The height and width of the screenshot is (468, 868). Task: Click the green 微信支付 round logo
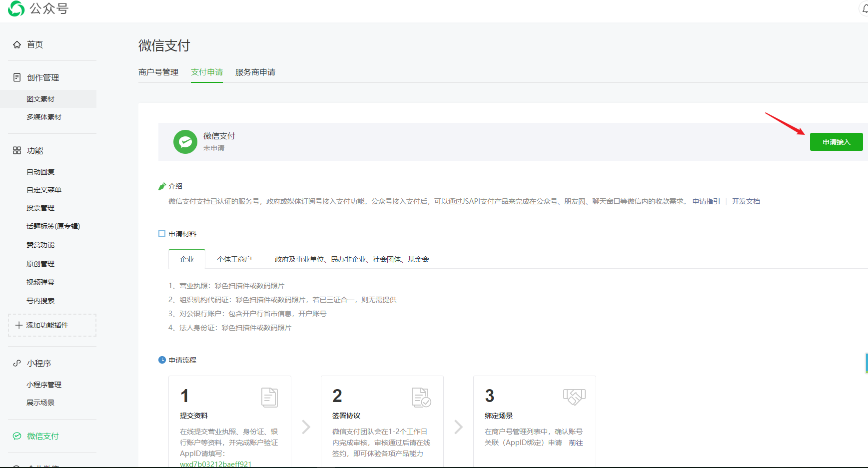pyautogui.click(x=185, y=142)
